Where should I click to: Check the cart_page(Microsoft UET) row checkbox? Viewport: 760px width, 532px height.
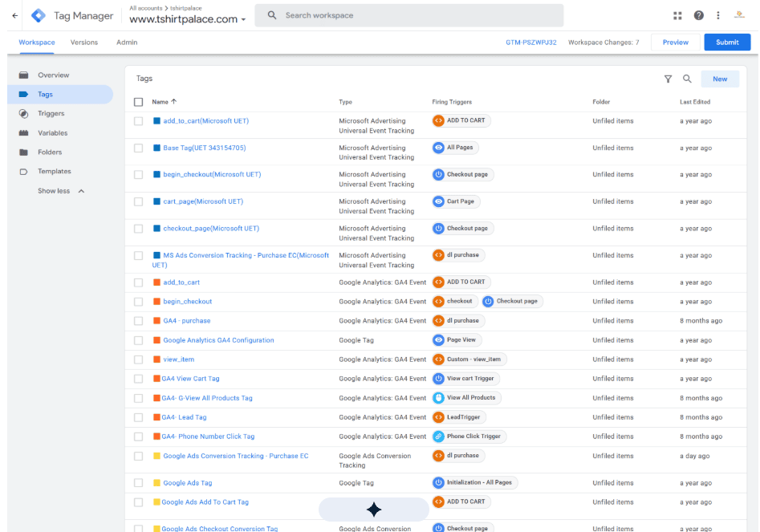click(139, 201)
